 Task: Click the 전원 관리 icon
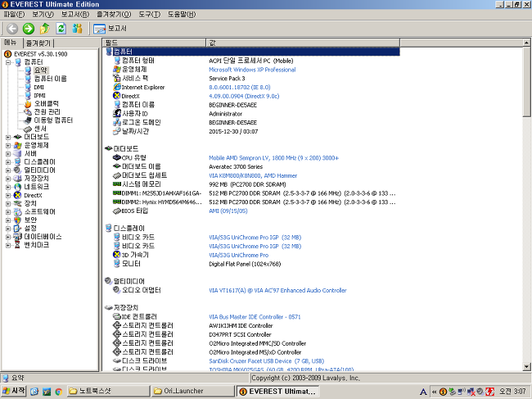(x=28, y=112)
